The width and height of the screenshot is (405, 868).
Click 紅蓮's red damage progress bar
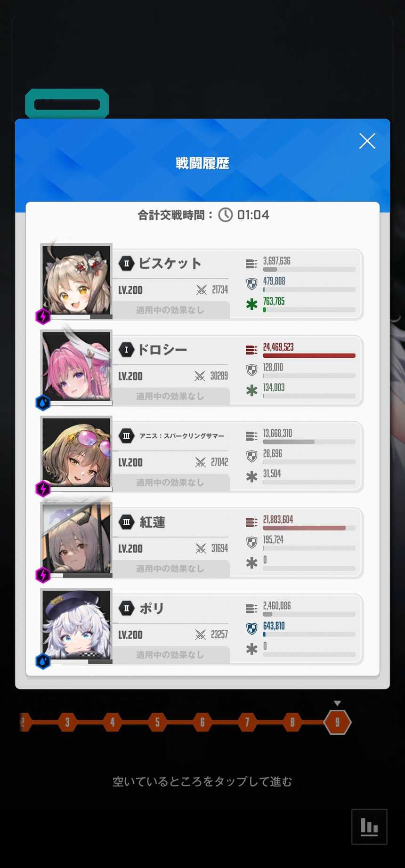[x=309, y=528]
